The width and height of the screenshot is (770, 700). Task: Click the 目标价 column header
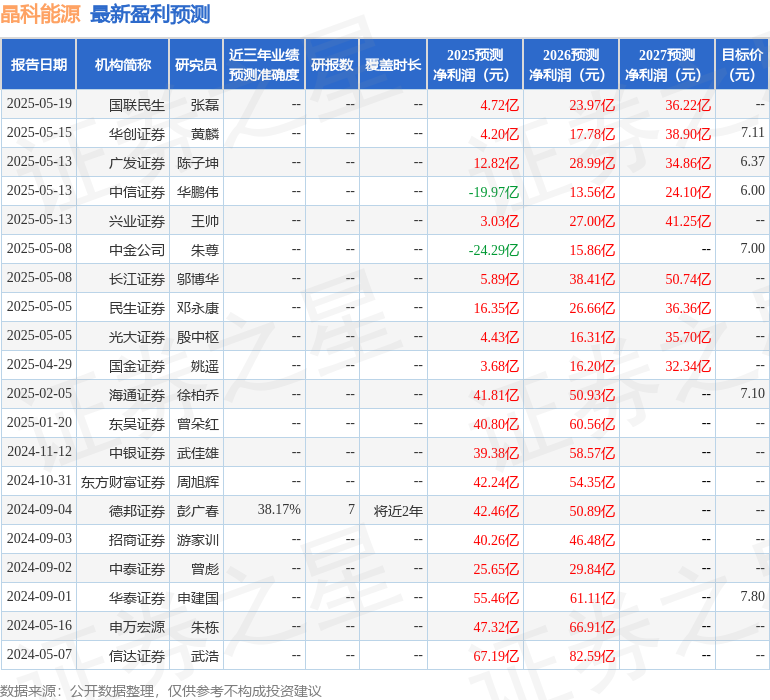click(742, 64)
